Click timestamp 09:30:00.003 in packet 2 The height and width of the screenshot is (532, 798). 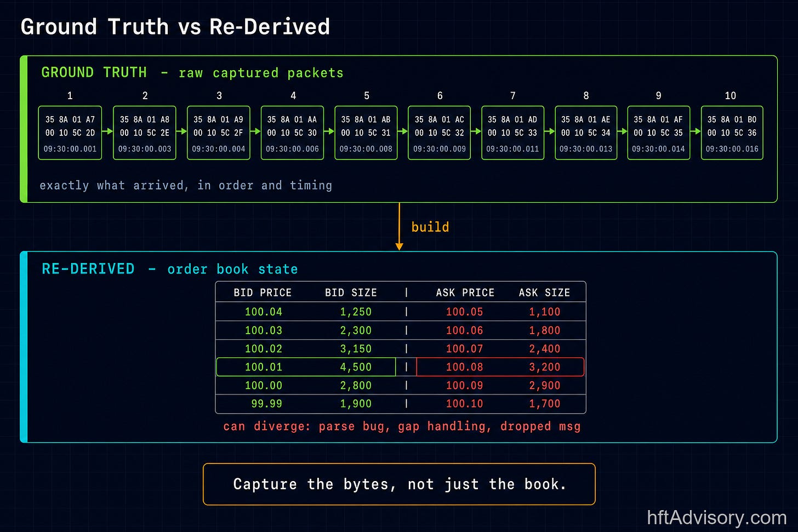(145, 149)
